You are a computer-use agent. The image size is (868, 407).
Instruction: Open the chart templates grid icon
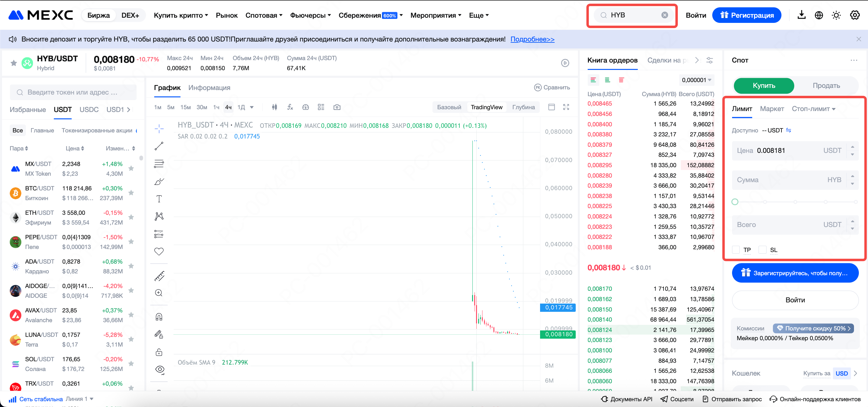coord(321,107)
